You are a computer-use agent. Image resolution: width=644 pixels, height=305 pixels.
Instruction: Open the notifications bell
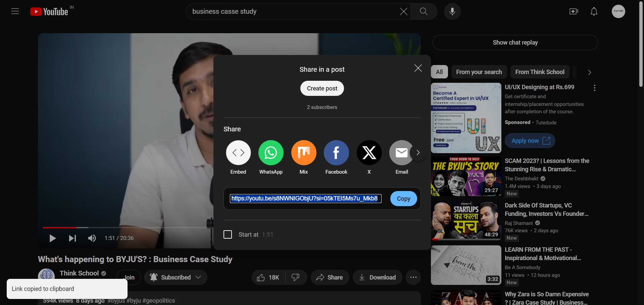(594, 11)
